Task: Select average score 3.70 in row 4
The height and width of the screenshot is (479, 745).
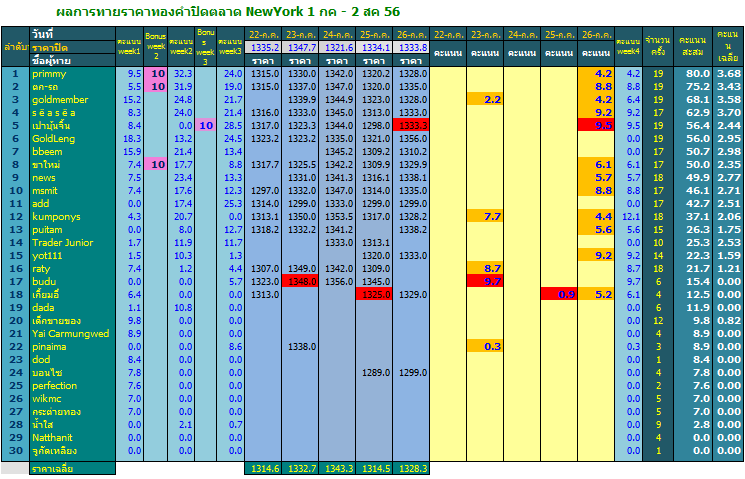Action: click(729, 113)
